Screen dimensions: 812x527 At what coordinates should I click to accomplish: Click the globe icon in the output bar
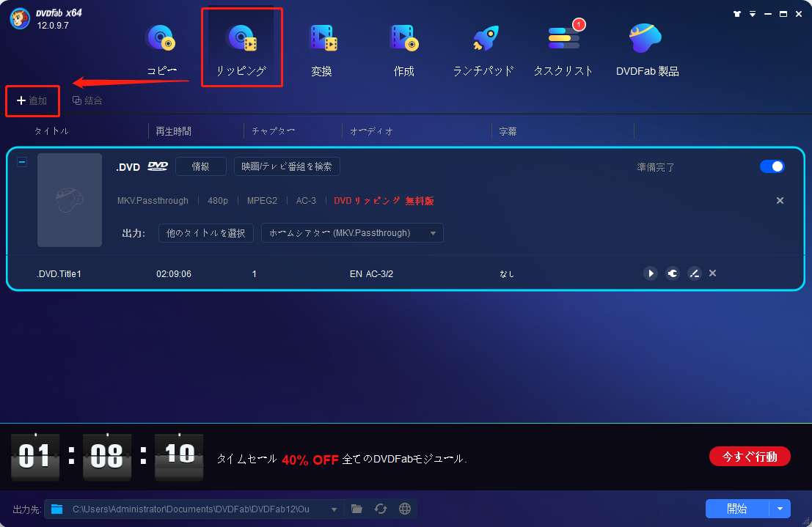click(405, 509)
